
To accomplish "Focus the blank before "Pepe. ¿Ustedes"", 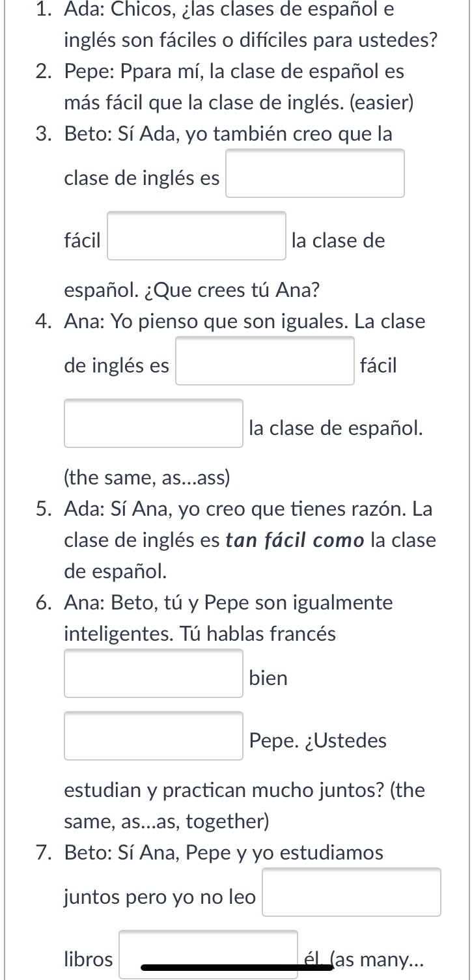I will click(154, 736).
